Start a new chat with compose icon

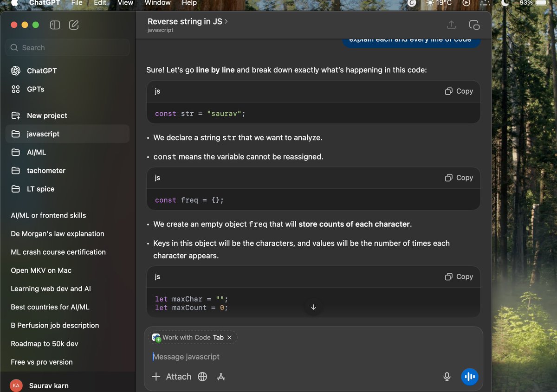tap(73, 25)
